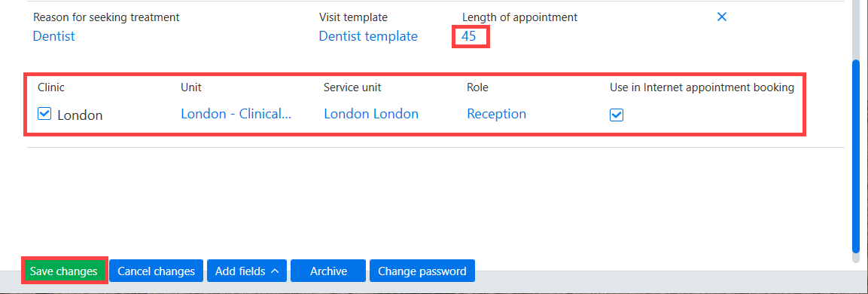868x294 pixels.
Task: Click the London clinic label text
Action: pos(81,115)
